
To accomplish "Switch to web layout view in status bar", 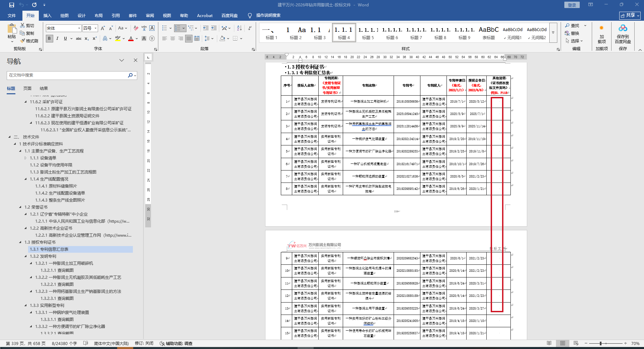I will 576,343.
